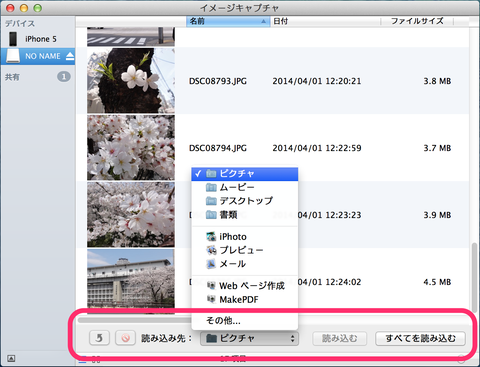This screenshot has width=480, height=367.
Task: Select DSC08794.JPG cherry blossom thumbnail
Action: point(131,148)
